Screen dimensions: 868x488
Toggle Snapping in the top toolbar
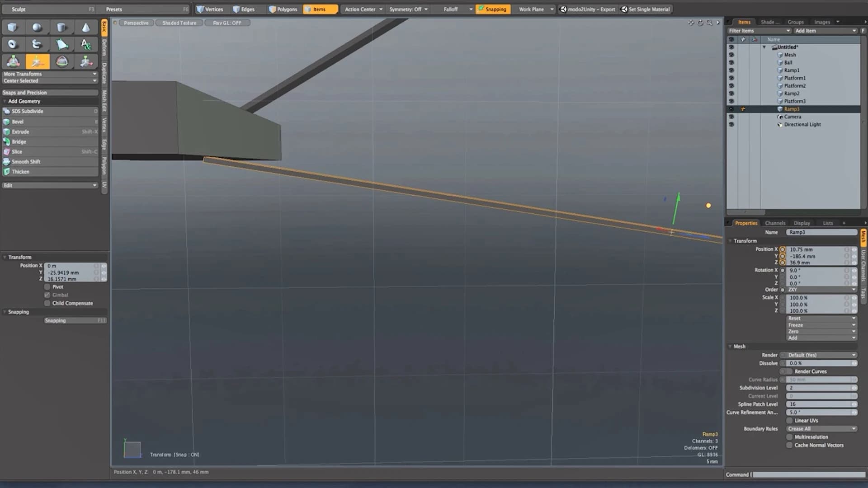(x=493, y=9)
